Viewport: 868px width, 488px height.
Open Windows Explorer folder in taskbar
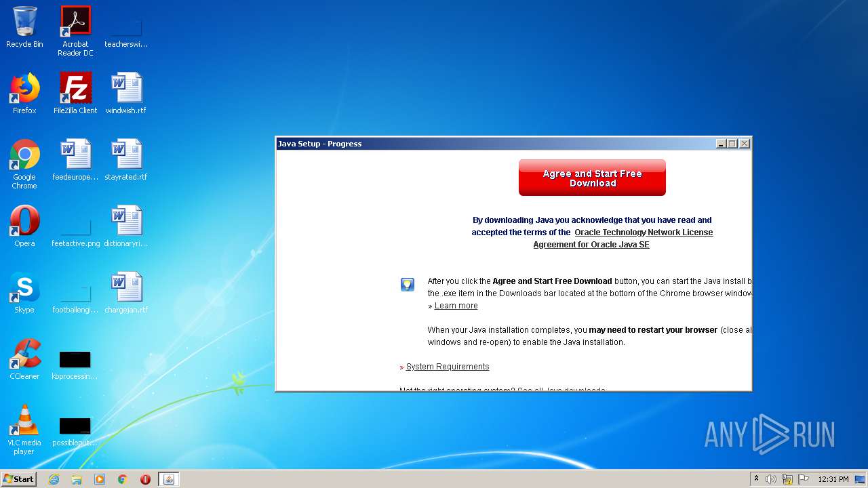click(77, 479)
